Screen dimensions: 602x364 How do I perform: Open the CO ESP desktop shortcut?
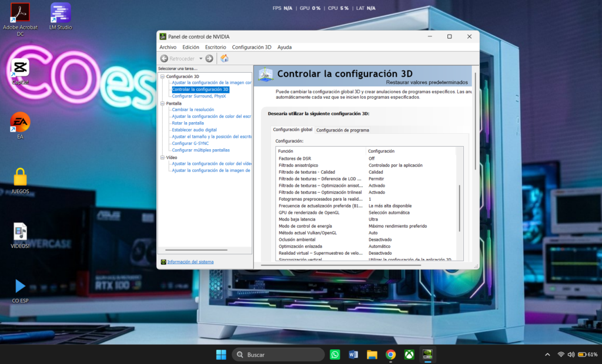pyautogui.click(x=20, y=291)
